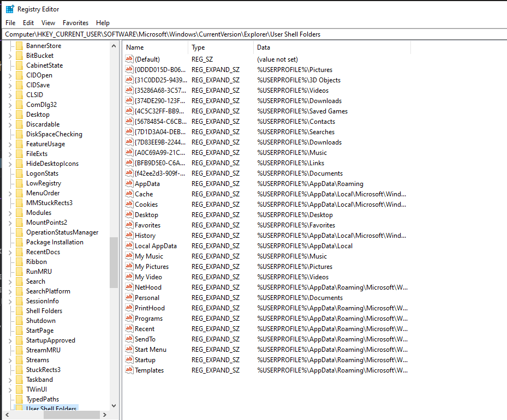Click the string icon of Desktop value

(129, 214)
